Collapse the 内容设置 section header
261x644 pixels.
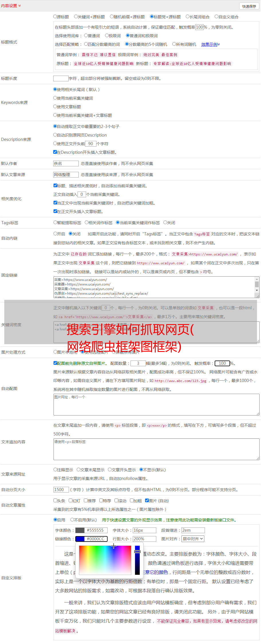11,6
